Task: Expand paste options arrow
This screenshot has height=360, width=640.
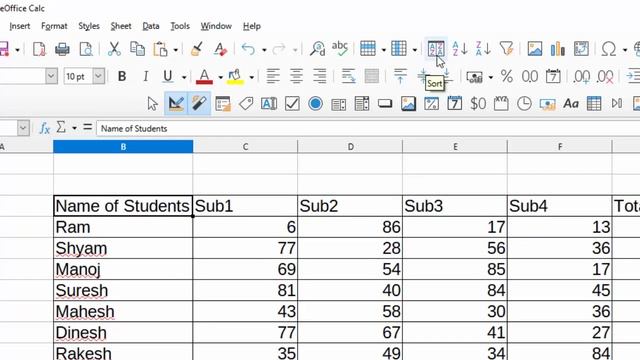Action: pos(176,50)
